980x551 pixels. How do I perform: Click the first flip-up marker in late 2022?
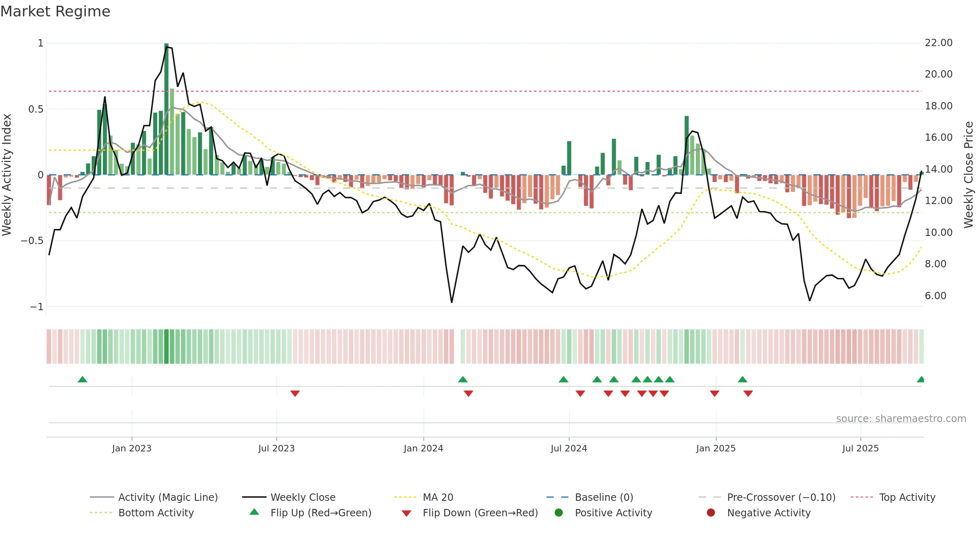click(82, 379)
